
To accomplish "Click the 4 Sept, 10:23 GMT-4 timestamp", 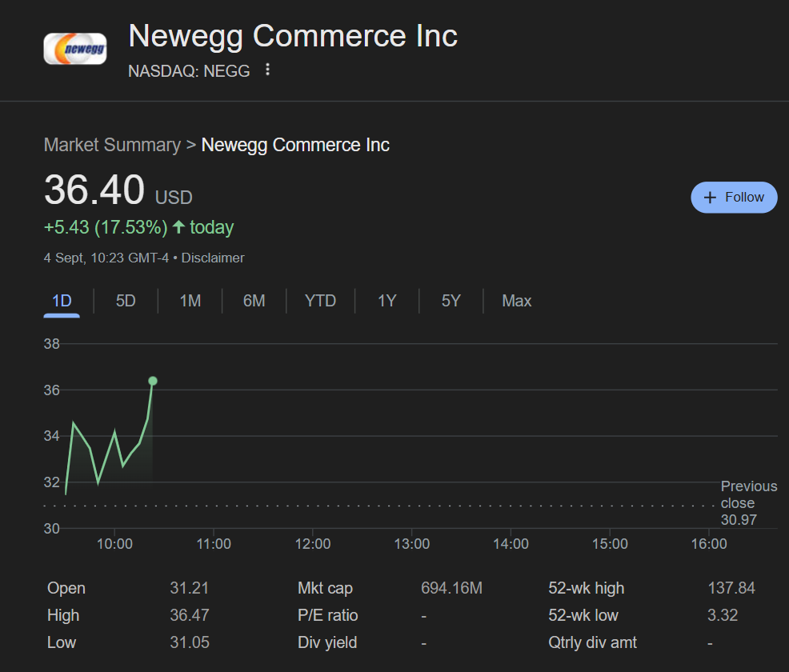I will 106,258.
